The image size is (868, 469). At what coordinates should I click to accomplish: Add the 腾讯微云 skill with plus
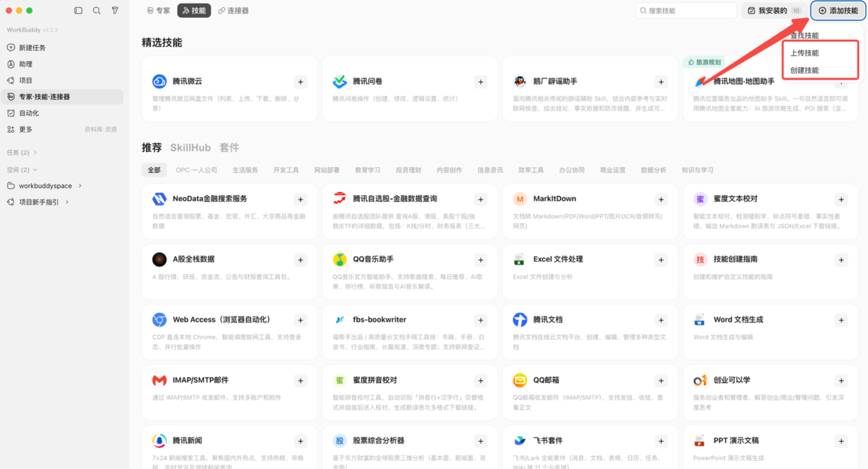tap(301, 82)
